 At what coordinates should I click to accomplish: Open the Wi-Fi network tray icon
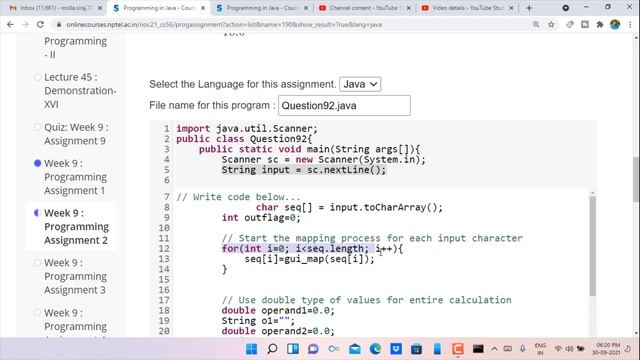(558, 349)
